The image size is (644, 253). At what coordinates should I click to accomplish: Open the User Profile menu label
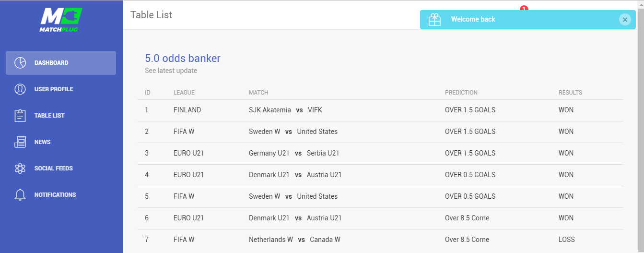pos(54,89)
